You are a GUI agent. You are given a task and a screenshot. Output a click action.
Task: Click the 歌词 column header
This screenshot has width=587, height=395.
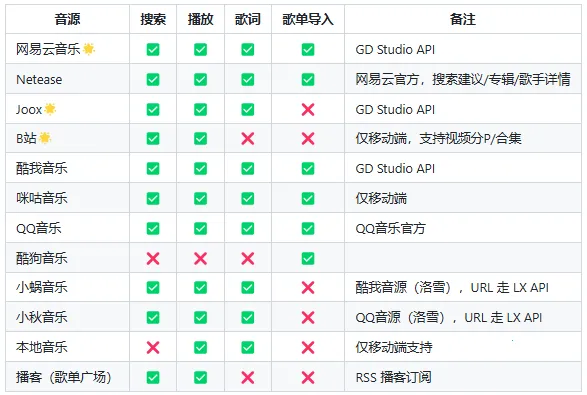[x=247, y=19]
